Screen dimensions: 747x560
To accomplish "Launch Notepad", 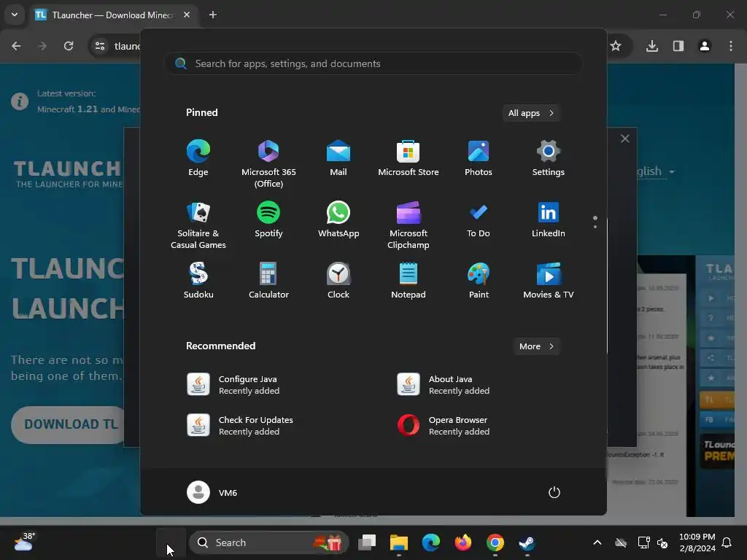I will point(409,281).
